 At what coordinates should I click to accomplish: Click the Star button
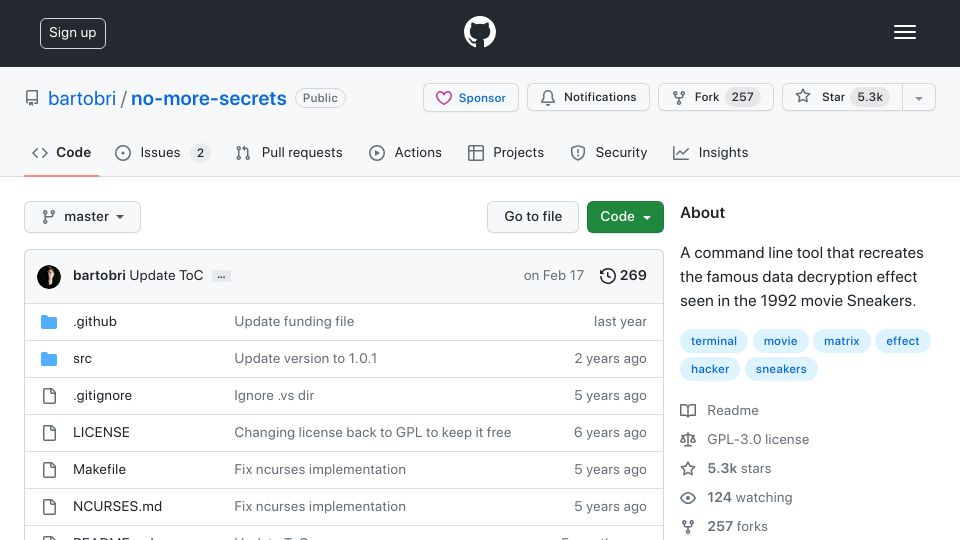(x=842, y=97)
